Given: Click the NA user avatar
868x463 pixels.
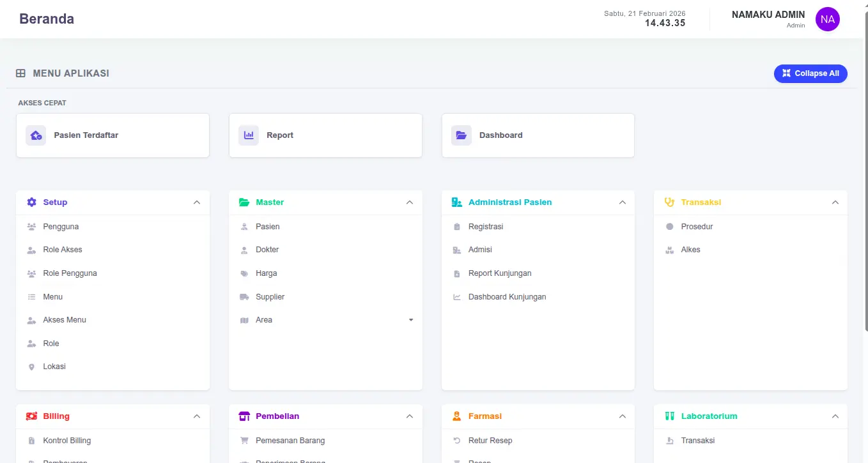Looking at the screenshot, I should coord(827,19).
